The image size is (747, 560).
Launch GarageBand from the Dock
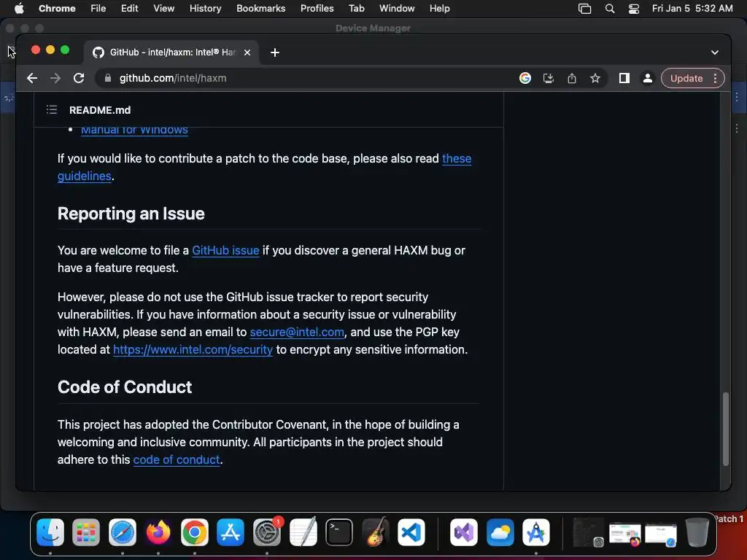click(376, 532)
